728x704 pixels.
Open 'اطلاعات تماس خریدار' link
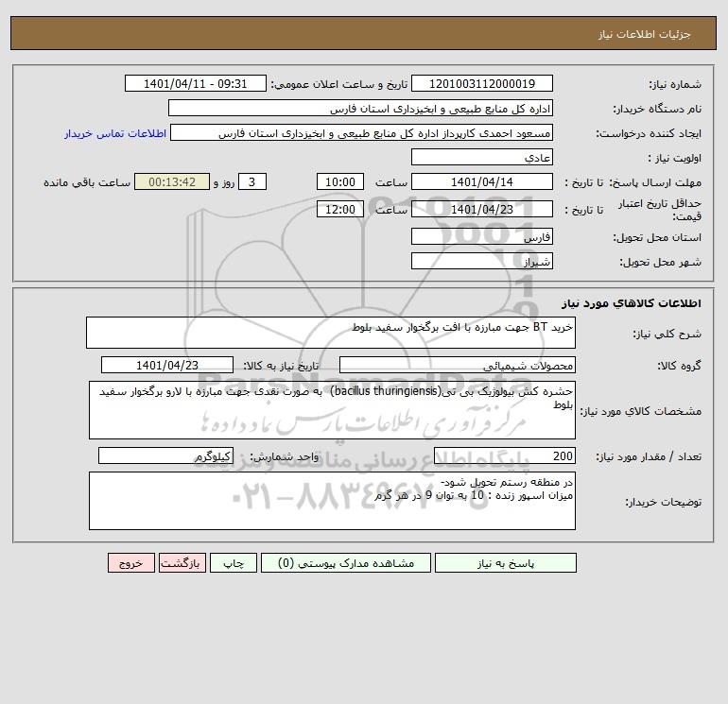pos(115,133)
